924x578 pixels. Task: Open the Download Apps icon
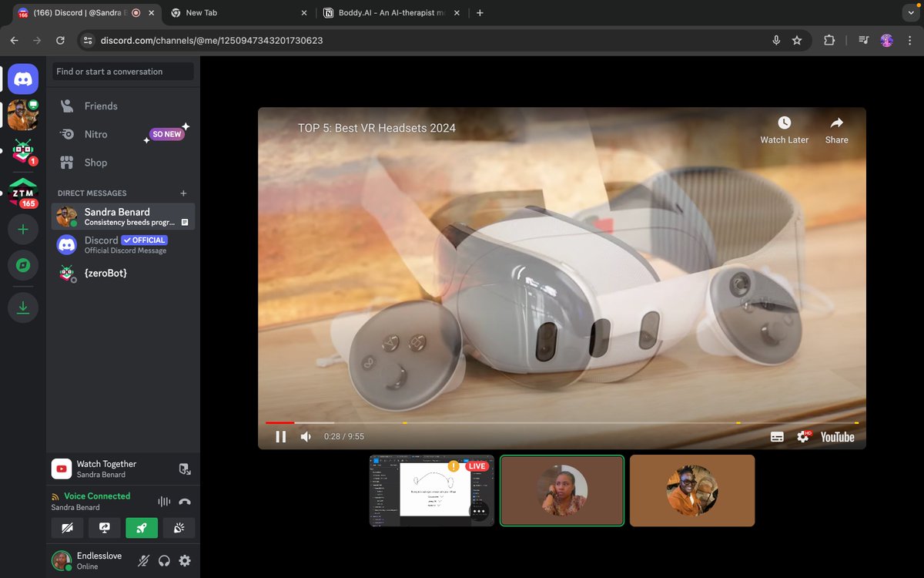[x=23, y=307]
